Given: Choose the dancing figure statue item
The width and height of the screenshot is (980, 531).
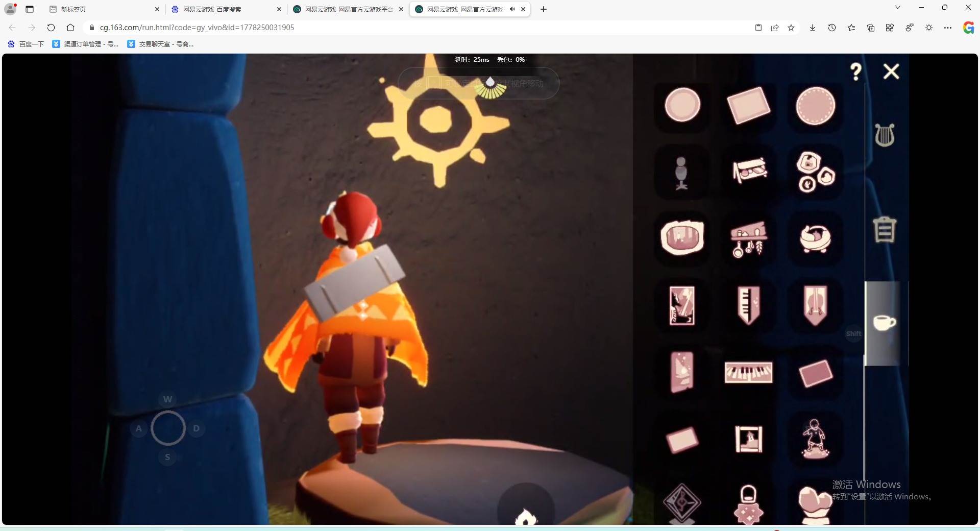Looking at the screenshot, I should tap(815, 439).
